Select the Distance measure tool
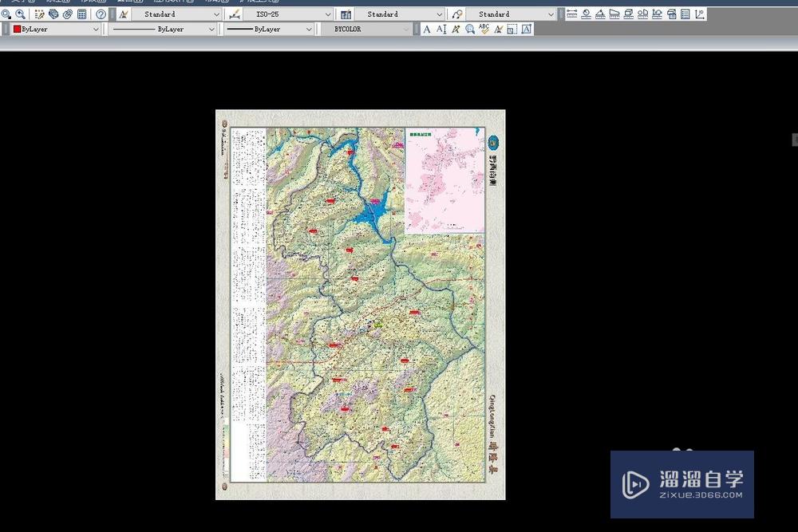The width and height of the screenshot is (798, 532). [x=572, y=14]
